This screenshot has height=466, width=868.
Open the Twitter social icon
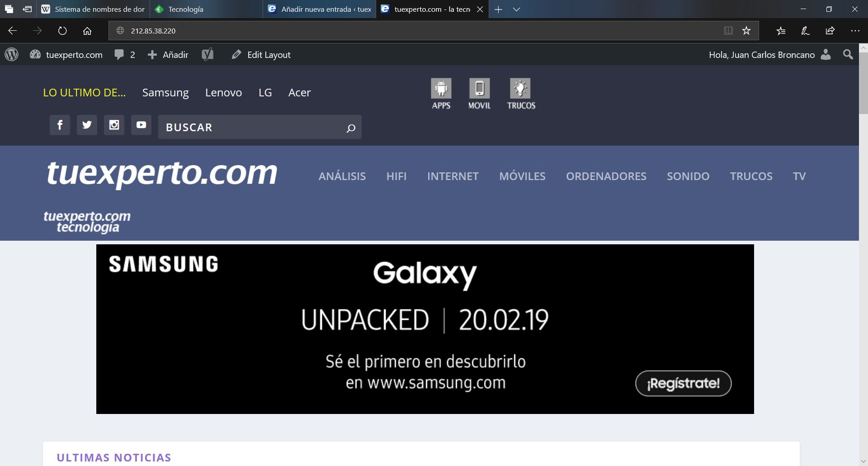pos(87,125)
